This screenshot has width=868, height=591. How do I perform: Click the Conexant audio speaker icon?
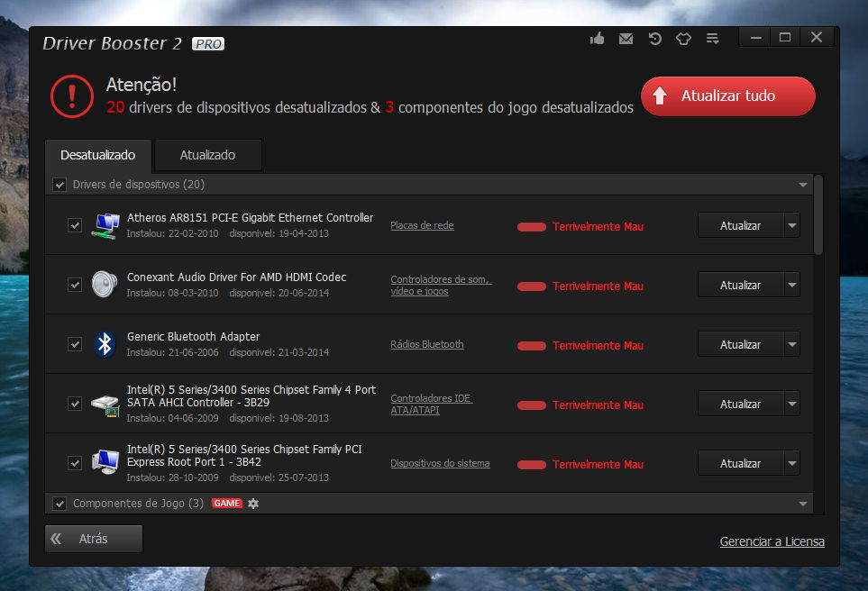pos(105,285)
